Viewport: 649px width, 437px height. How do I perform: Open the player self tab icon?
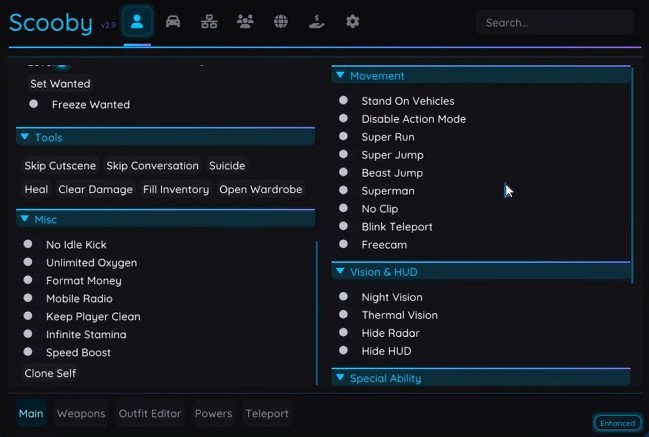click(x=137, y=21)
